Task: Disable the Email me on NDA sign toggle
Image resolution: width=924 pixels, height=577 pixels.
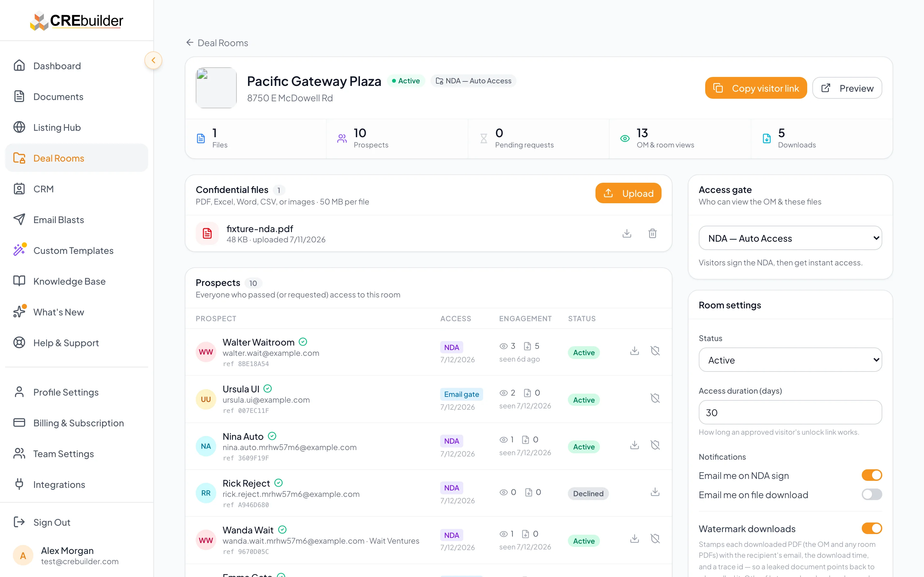Action: [x=872, y=475]
